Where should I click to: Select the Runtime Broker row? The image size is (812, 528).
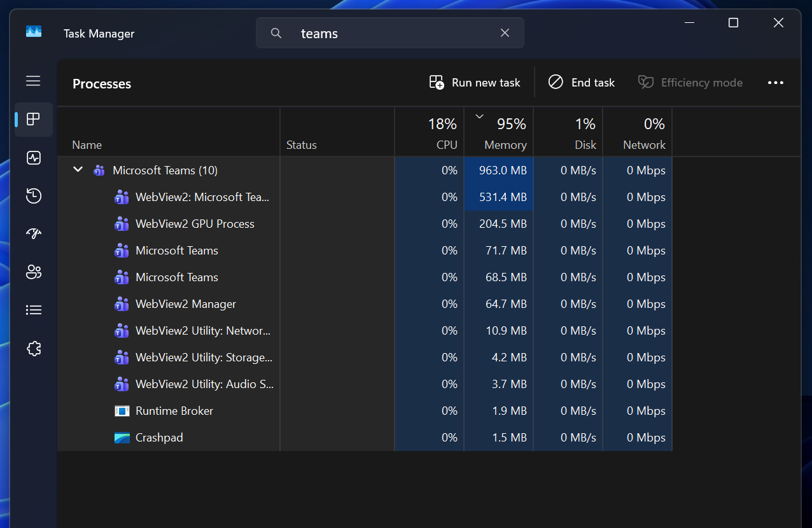click(365, 411)
